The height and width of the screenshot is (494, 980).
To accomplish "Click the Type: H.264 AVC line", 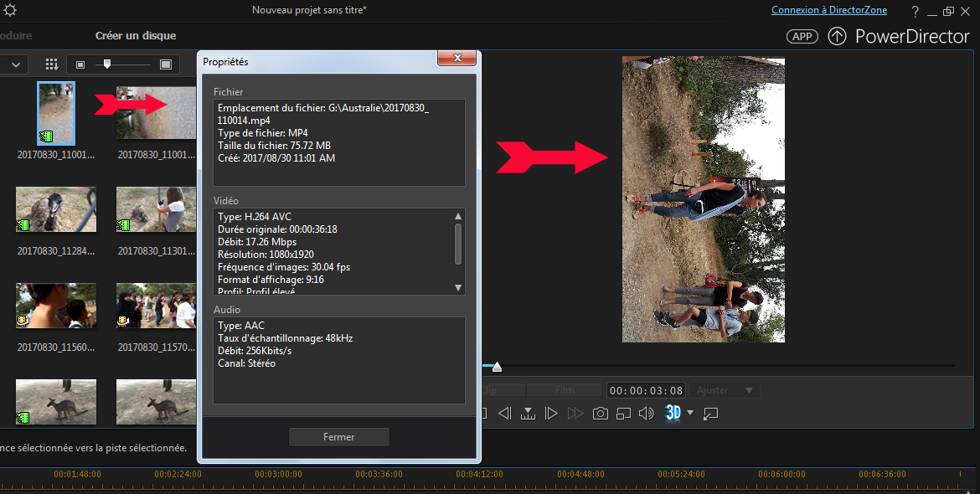I will click(x=255, y=217).
